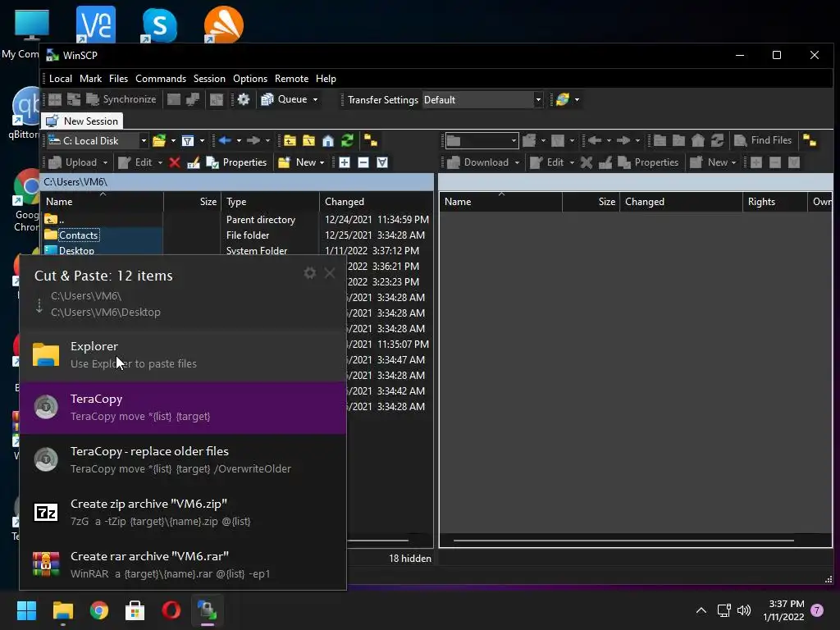Click remote panel directory tree icon
This screenshot has height=630, width=840.
[x=810, y=141]
